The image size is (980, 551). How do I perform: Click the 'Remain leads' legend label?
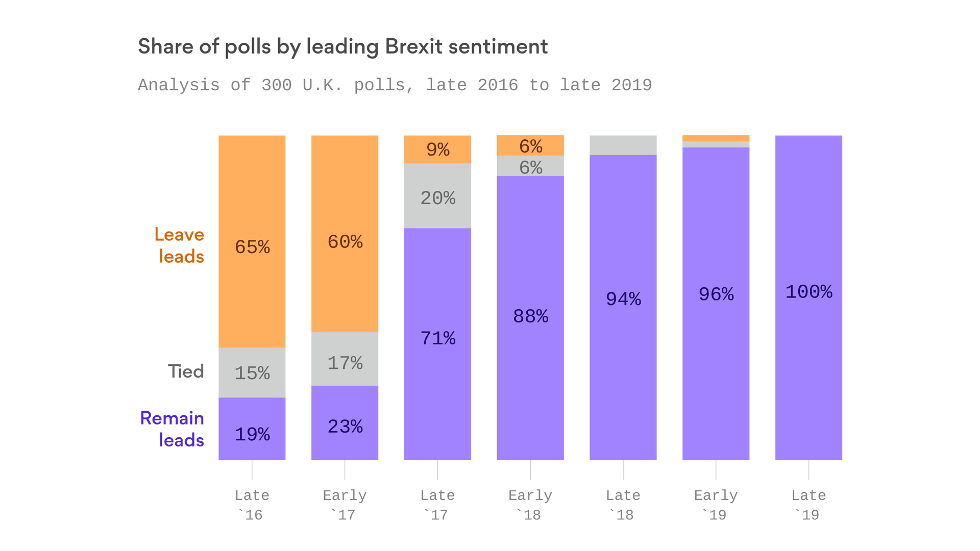(173, 429)
